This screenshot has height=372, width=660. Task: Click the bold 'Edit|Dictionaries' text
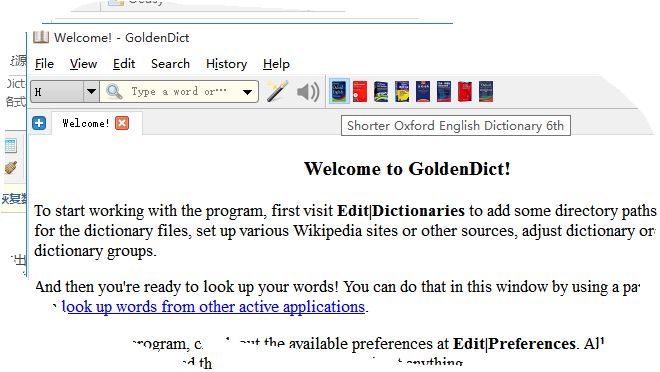[x=401, y=210]
